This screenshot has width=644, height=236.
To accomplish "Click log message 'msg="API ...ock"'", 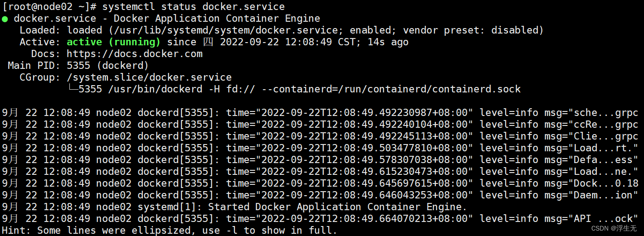I will (591, 219).
